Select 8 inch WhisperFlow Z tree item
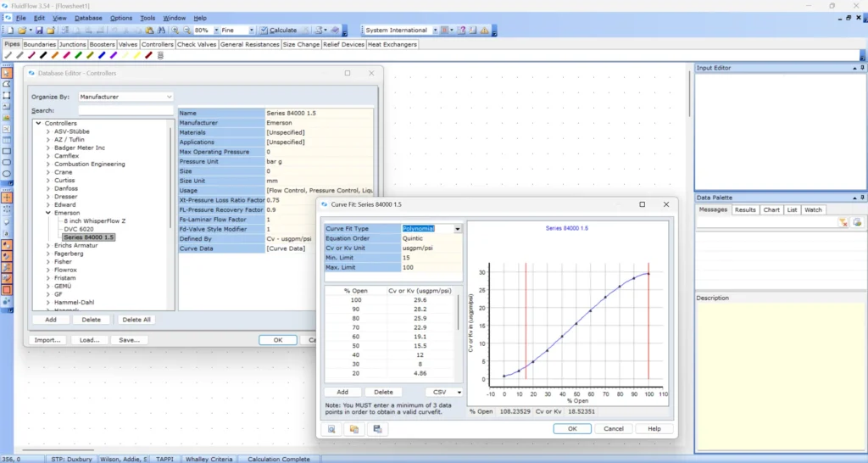This screenshot has width=868, height=463. coord(95,221)
